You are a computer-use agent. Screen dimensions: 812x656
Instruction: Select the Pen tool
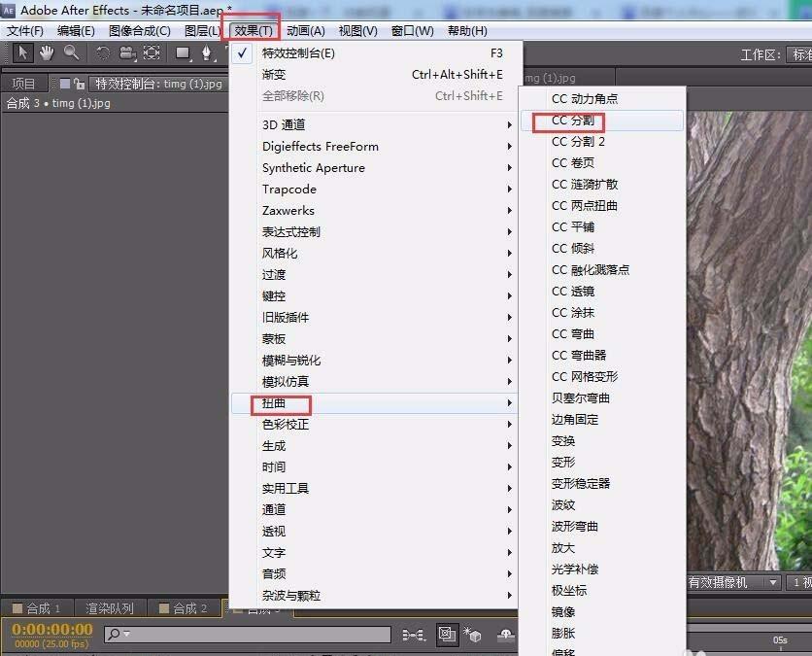(206, 53)
